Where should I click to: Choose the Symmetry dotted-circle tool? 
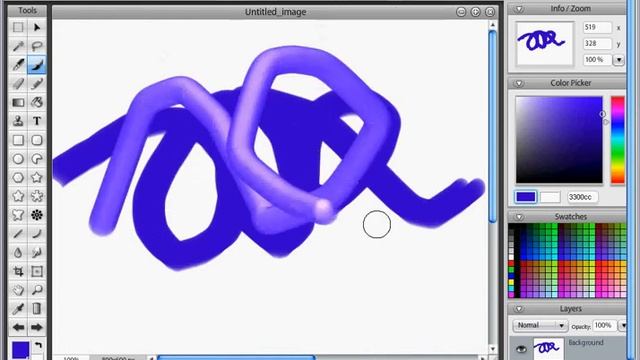tap(37, 215)
